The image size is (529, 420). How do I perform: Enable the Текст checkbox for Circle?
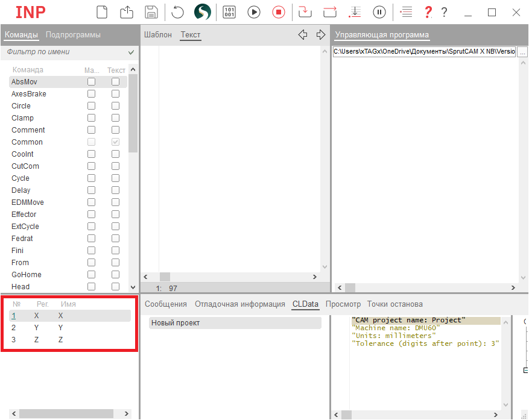115,106
